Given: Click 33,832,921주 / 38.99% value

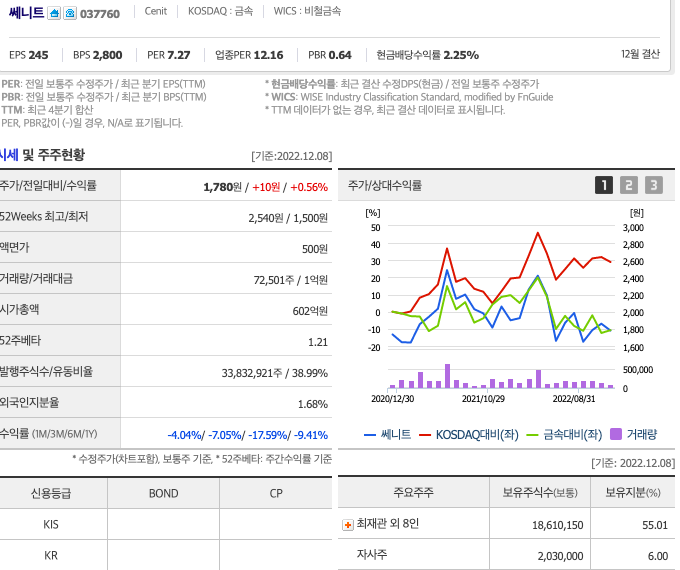Looking at the screenshot, I should coord(275,373).
